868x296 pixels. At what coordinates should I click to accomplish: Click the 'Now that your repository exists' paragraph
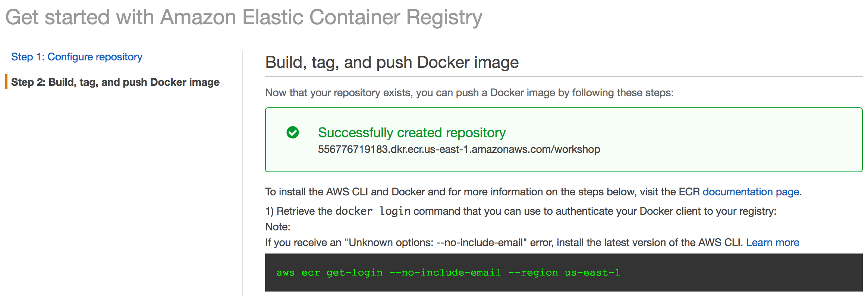(x=469, y=93)
